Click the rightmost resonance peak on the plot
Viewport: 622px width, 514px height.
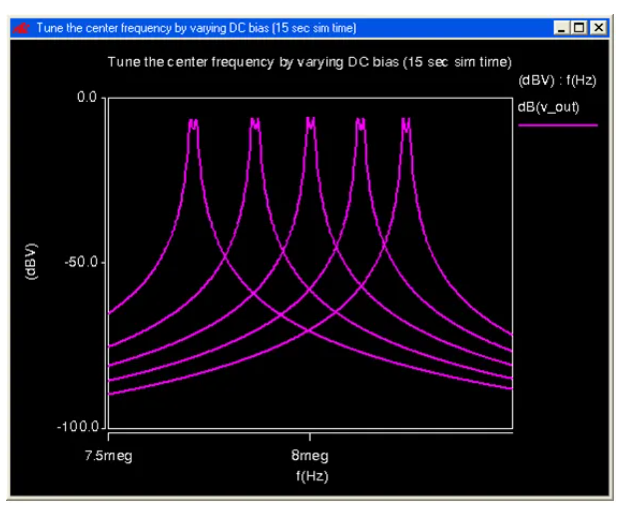(x=406, y=123)
